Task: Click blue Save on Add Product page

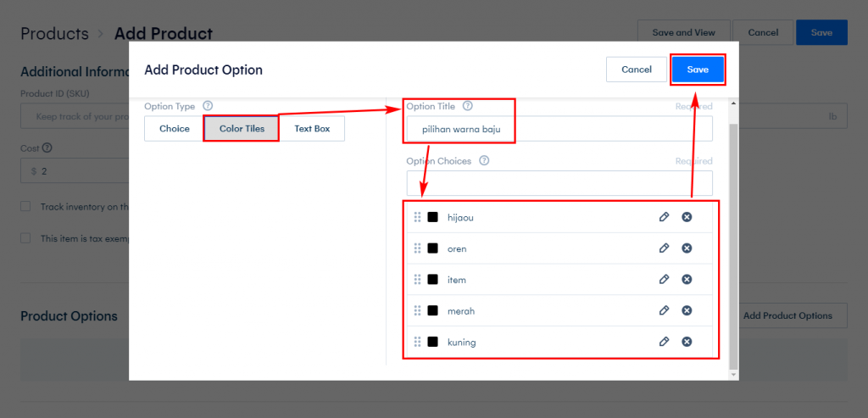Action: point(821,33)
